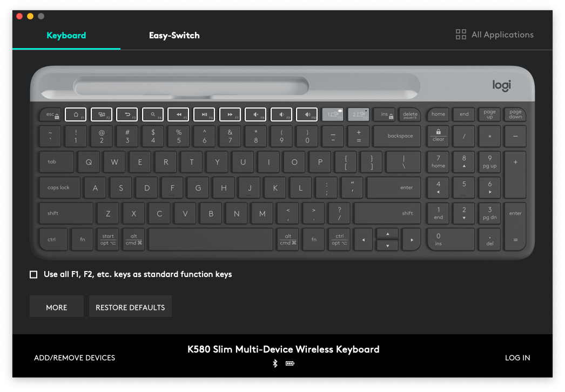Click the page up key

pos(490,114)
